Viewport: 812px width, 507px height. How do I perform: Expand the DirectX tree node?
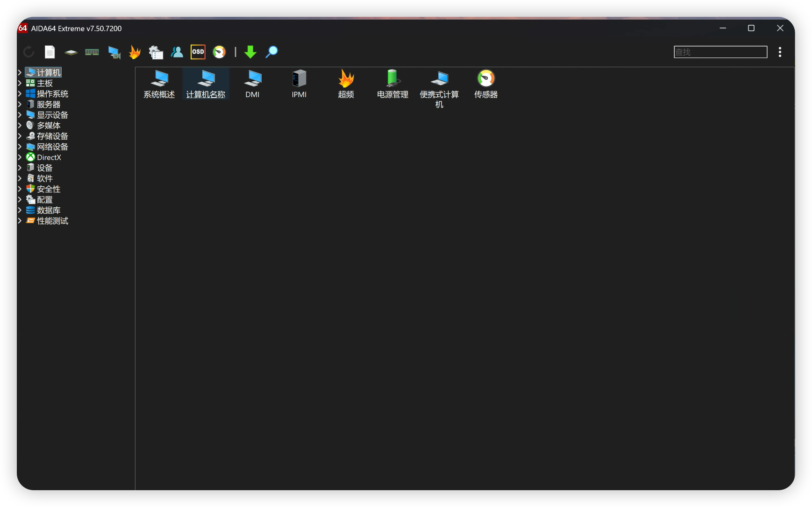pos(20,157)
